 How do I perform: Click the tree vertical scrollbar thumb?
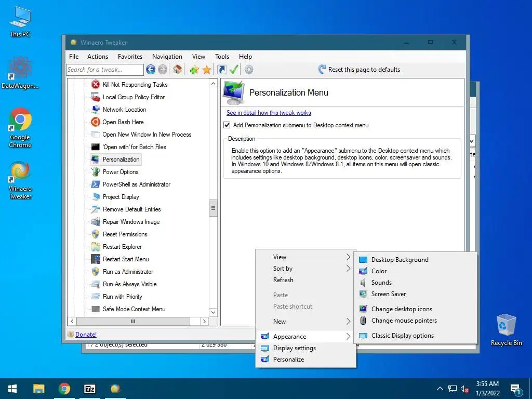point(213,208)
